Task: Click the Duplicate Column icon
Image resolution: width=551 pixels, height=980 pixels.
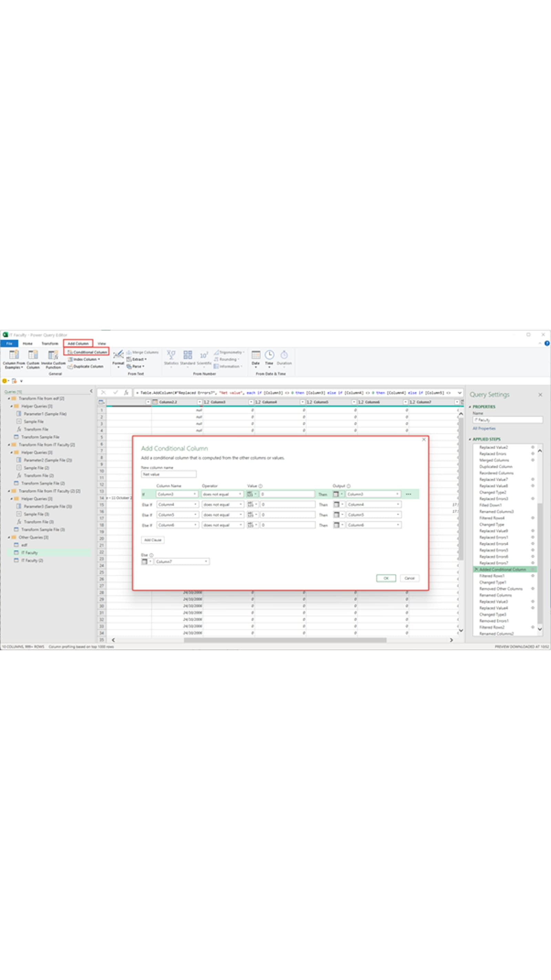Action: [70, 366]
